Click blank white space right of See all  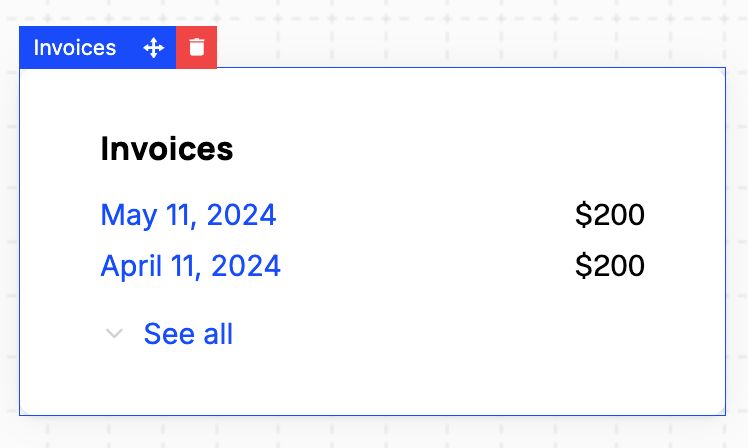pyautogui.click(x=450, y=334)
